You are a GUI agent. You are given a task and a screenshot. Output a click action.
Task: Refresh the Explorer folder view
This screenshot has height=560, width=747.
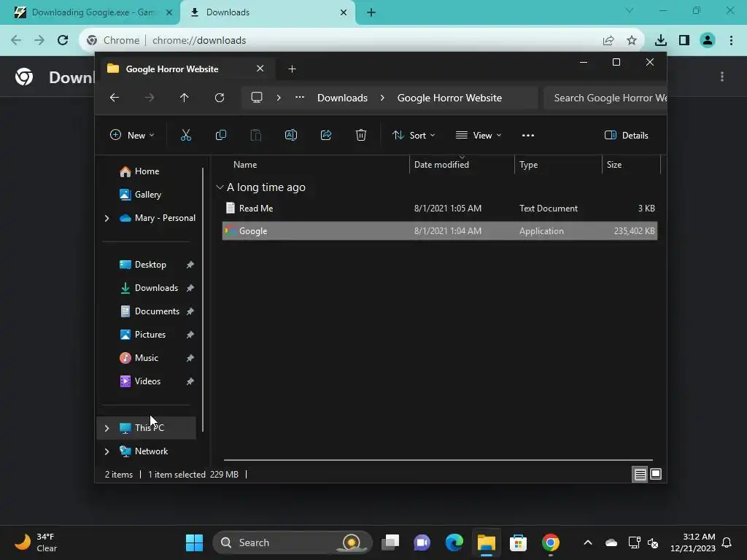click(x=219, y=98)
